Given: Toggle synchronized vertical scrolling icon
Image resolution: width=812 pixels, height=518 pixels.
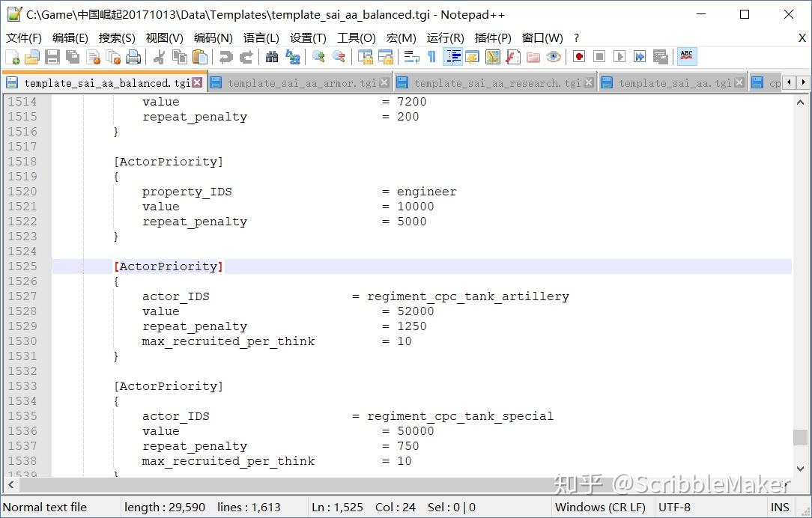Looking at the screenshot, I should [x=365, y=57].
